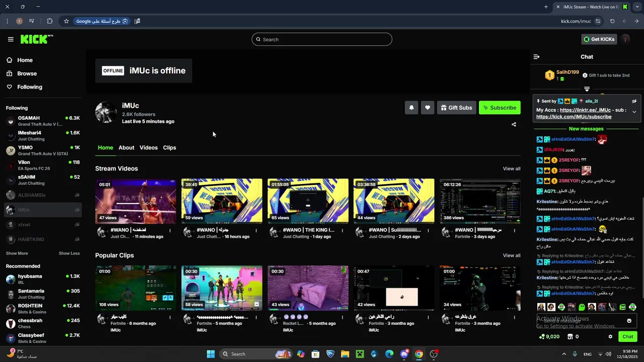
Task: View all Stream Videos
Action: tap(512, 169)
